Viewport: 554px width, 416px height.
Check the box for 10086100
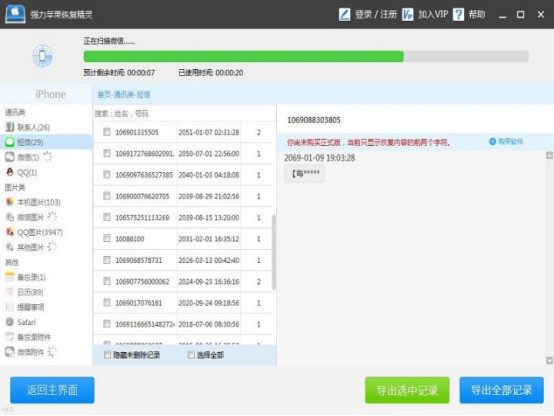107,239
